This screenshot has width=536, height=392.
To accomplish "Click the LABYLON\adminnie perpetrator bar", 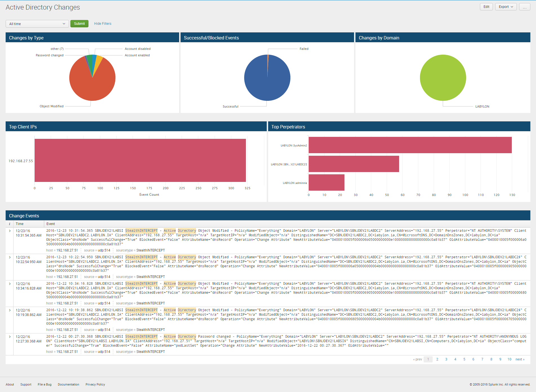I will click(x=326, y=182).
